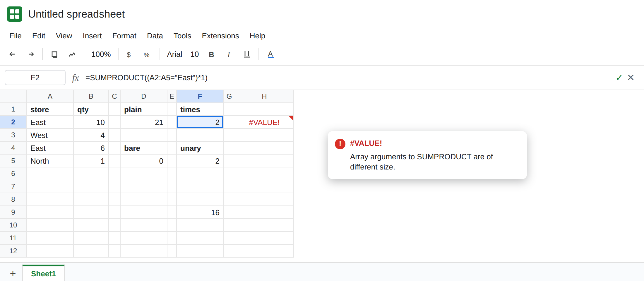Select the #VALUE! error cell
This screenshot has width=644, height=281.
click(264, 122)
